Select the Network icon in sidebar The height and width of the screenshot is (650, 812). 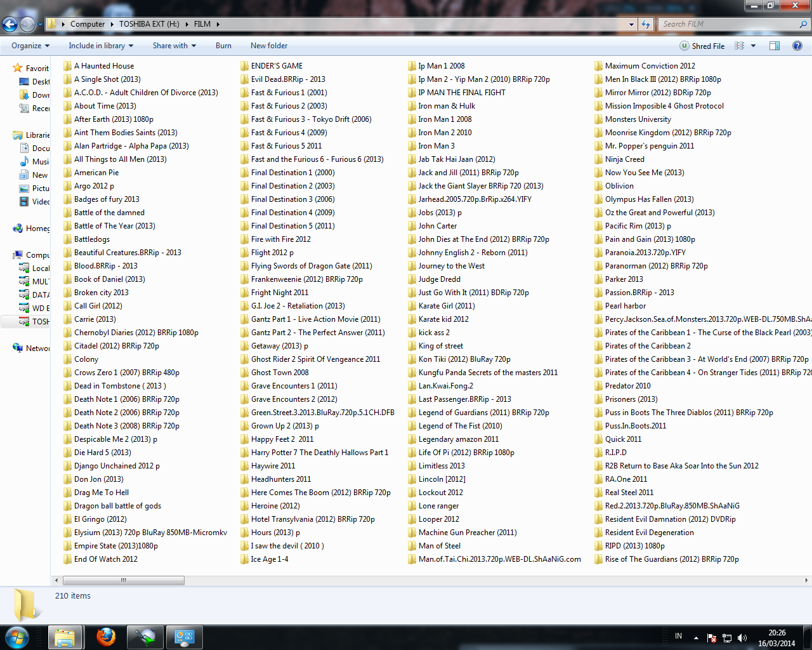click(18, 348)
